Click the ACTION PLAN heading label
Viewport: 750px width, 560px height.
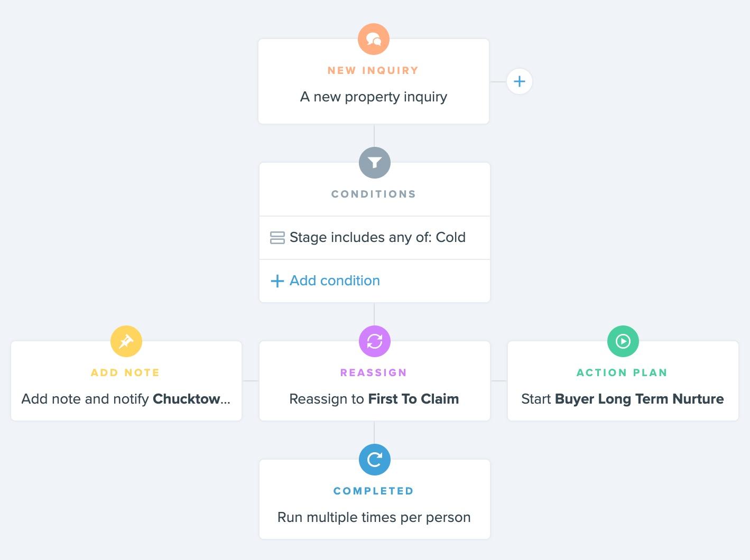click(x=622, y=372)
